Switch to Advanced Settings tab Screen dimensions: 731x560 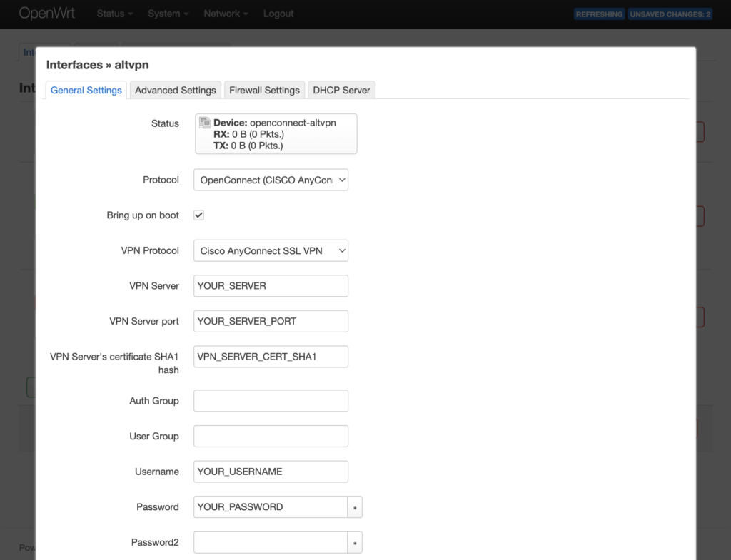(175, 91)
